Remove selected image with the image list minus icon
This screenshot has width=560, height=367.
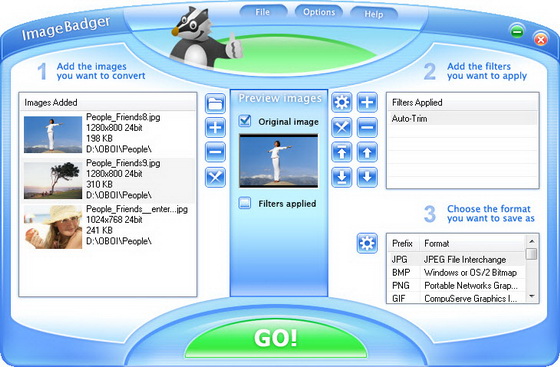click(215, 152)
